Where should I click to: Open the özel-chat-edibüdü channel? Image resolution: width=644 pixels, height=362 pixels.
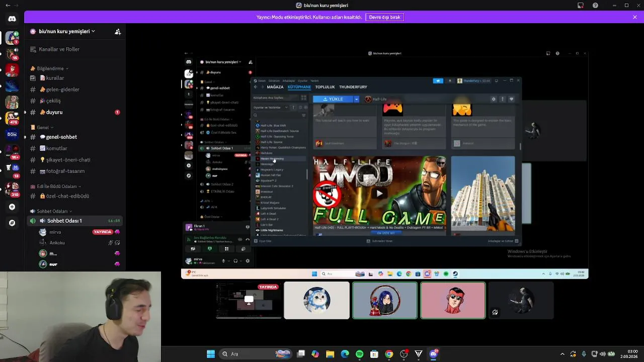(x=74, y=196)
